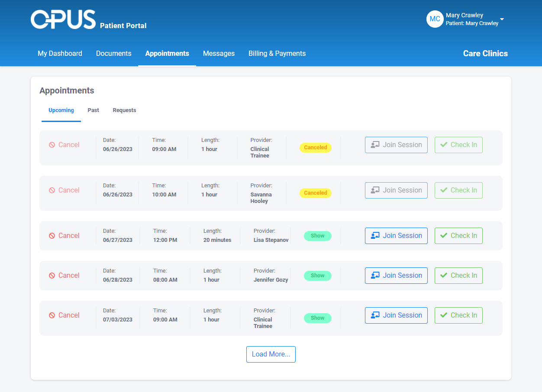Click the OPUS logo in the header
Image resolution: width=542 pixels, height=392 pixels.
pyautogui.click(x=63, y=19)
